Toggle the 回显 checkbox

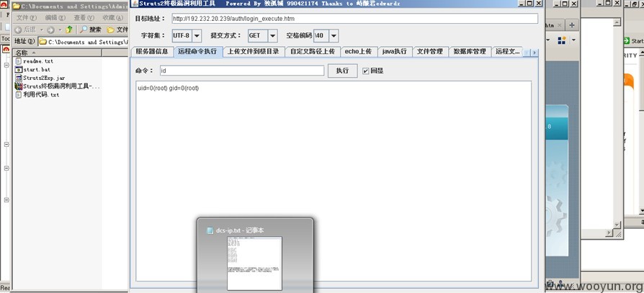pos(365,71)
